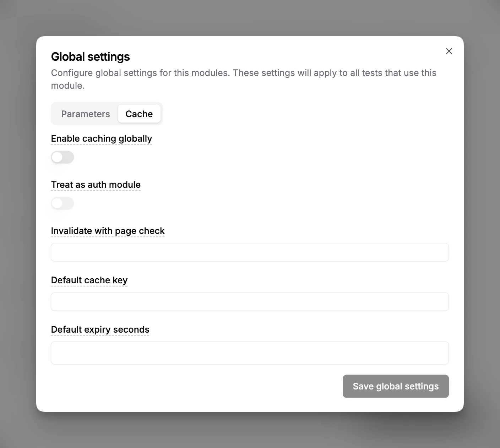The height and width of the screenshot is (448, 500).
Task: Click the Treat as auth module label text
Action: 96,185
